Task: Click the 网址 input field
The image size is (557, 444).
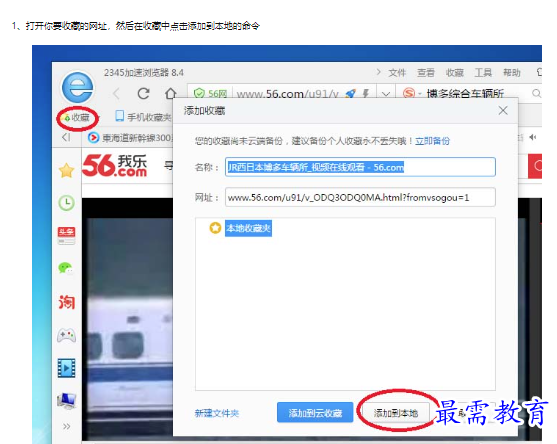Action: point(360,197)
